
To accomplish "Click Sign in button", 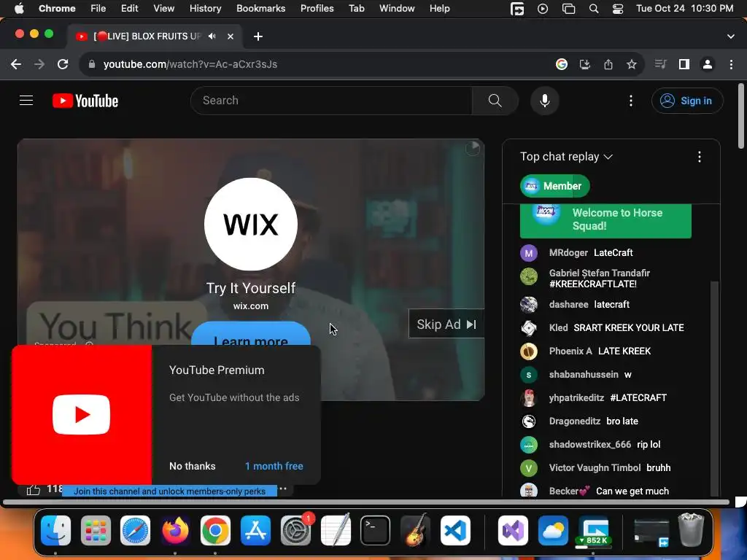I will [687, 101].
